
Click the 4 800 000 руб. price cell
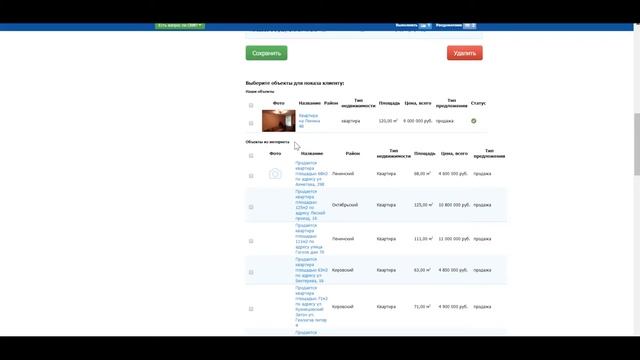[x=453, y=270]
